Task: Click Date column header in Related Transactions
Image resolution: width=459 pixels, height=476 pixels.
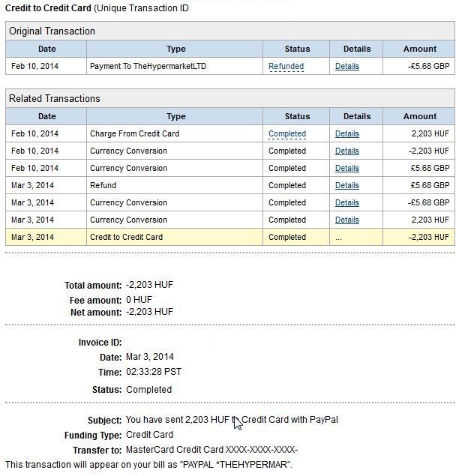Action: coord(46,116)
